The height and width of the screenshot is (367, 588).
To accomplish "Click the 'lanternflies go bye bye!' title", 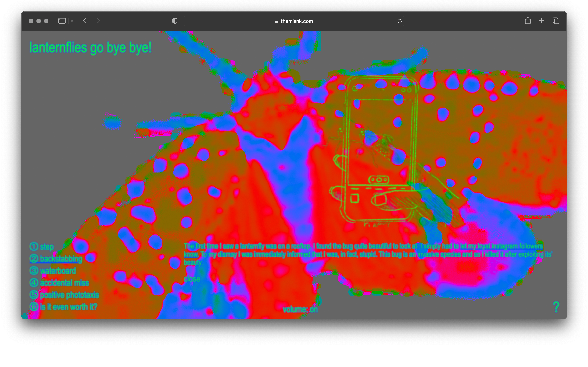I will pyautogui.click(x=90, y=47).
